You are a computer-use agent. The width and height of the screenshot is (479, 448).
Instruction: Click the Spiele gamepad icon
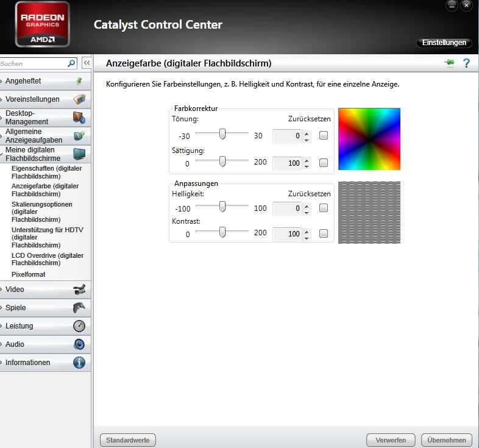pyautogui.click(x=79, y=307)
